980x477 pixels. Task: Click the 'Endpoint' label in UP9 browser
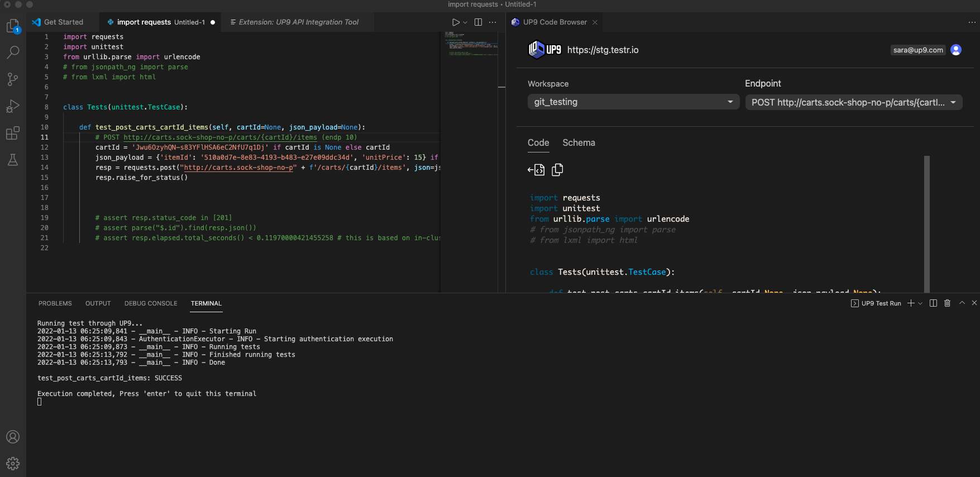pyautogui.click(x=763, y=83)
